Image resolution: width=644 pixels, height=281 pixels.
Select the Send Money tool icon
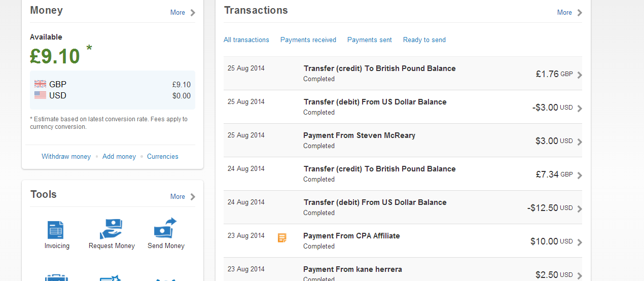coord(165,228)
